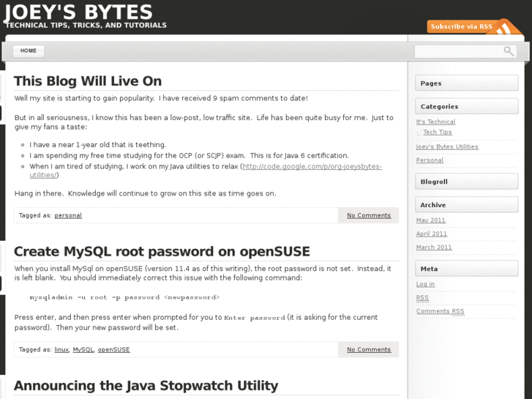Open the "personal" tag link
The image size is (532, 399).
point(68,215)
